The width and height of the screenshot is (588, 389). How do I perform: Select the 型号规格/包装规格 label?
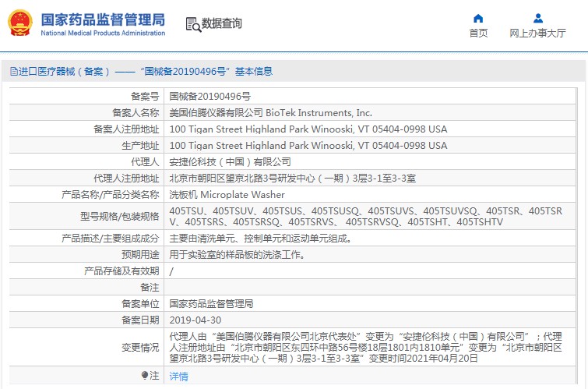(x=120, y=216)
